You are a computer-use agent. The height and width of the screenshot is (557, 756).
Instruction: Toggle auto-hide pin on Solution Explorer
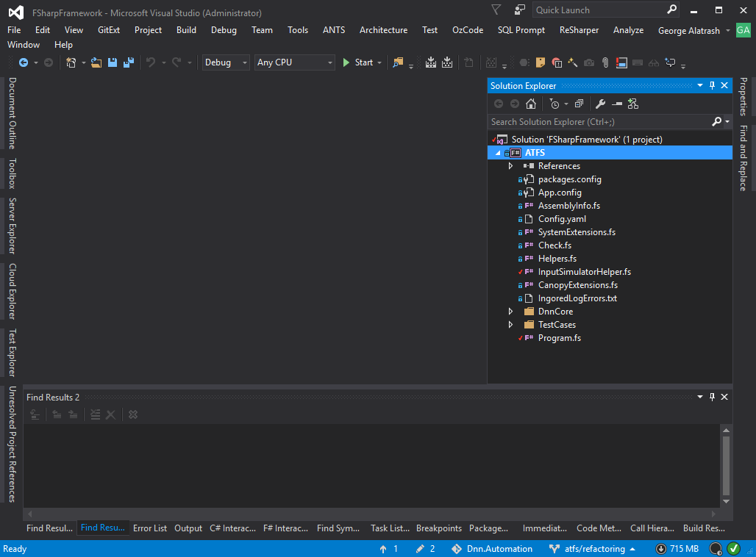[x=712, y=86]
